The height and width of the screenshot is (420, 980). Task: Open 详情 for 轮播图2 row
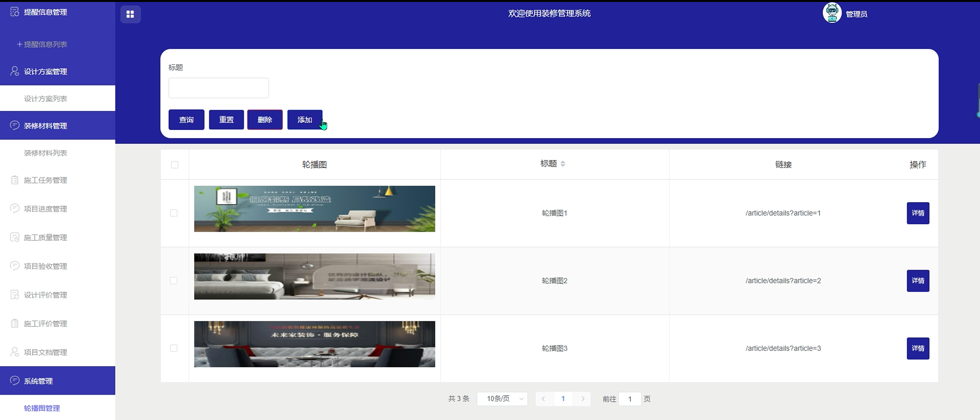[917, 281]
